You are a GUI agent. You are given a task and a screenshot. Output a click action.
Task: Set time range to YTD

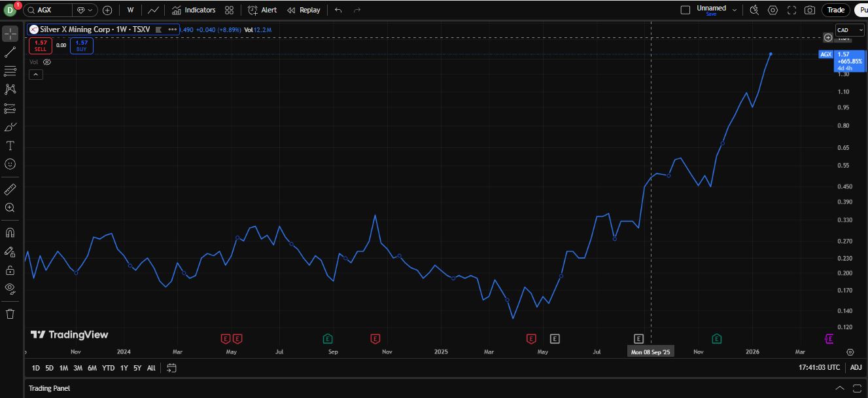click(x=109, y=368)
